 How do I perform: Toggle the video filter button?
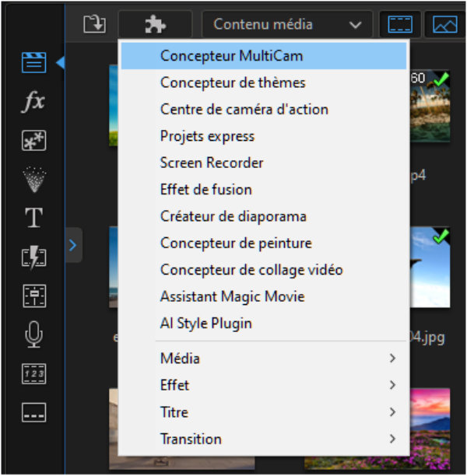400,24
